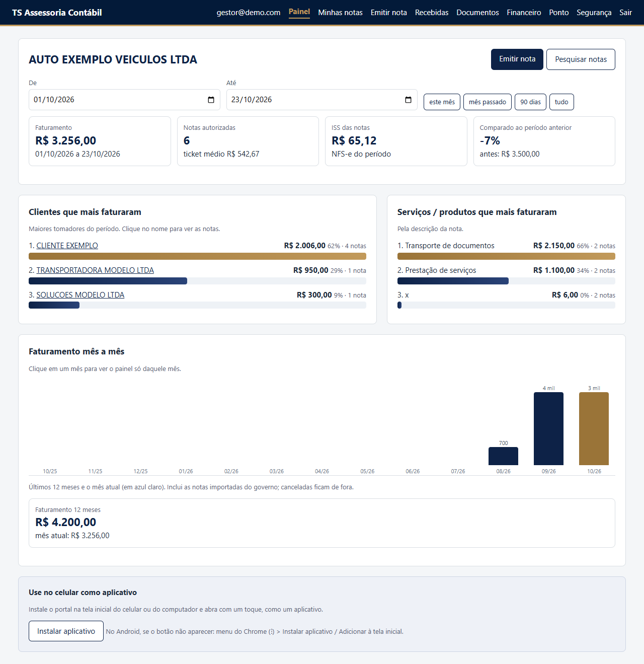Select the Painel tab
Screen dimensions: 644x664
tap(299, 12)
